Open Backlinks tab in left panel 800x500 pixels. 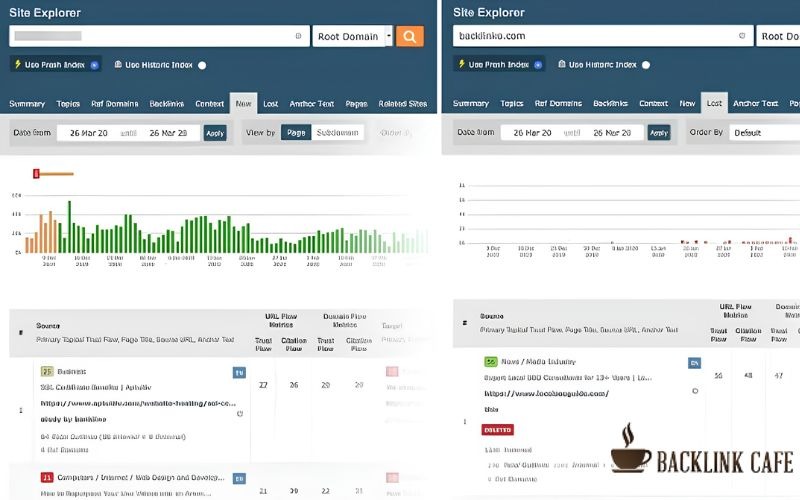(x=166, y=104)
